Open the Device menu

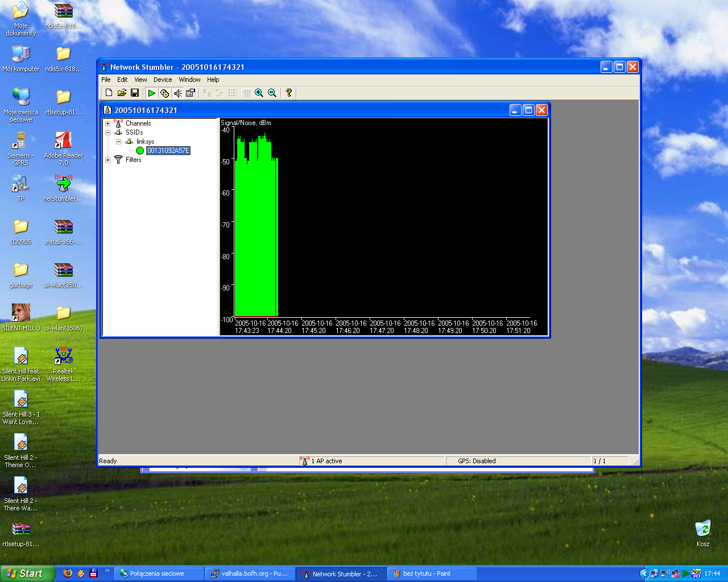click(162, 80)
